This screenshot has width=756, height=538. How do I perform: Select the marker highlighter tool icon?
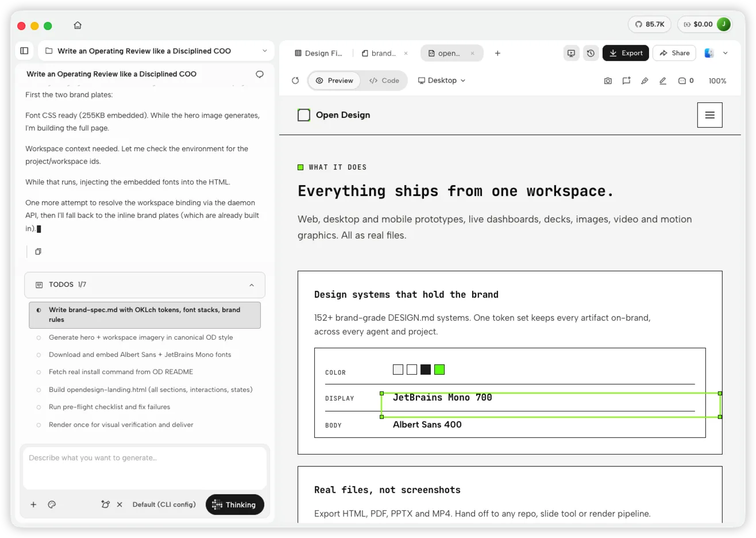tap(645, 81)
